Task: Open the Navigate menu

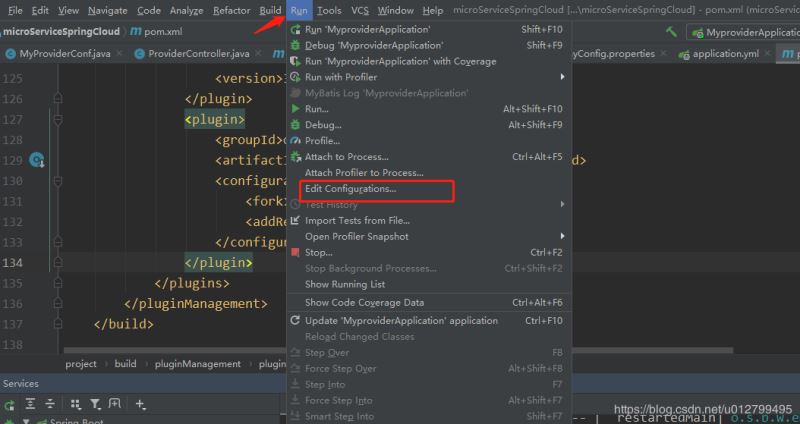Action: [x=108, y=10]
